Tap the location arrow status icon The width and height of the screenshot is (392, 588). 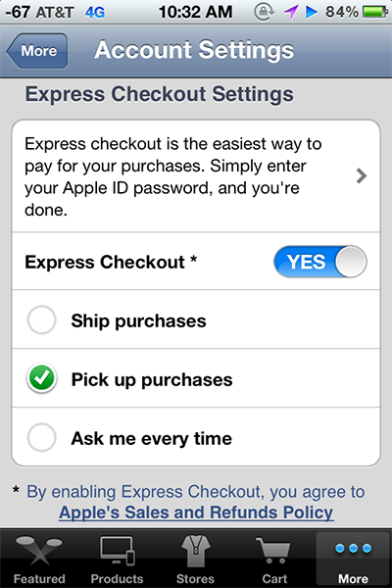(291, 12)
